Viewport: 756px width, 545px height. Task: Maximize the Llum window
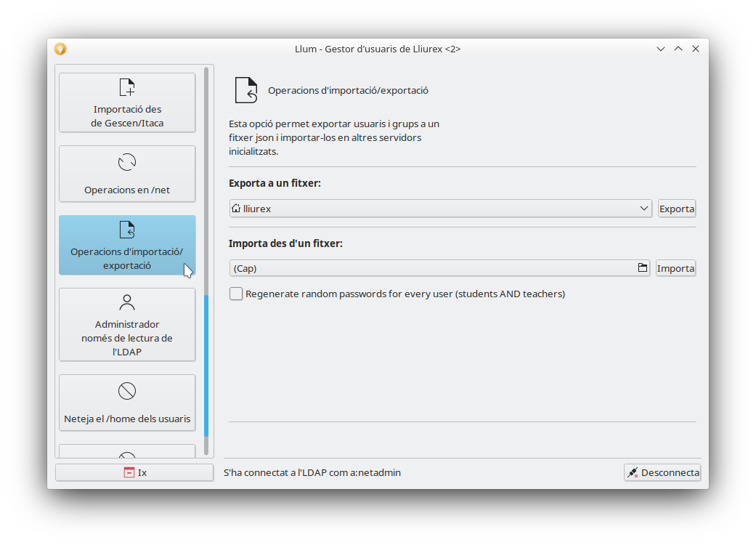click(x=678, y=49)
